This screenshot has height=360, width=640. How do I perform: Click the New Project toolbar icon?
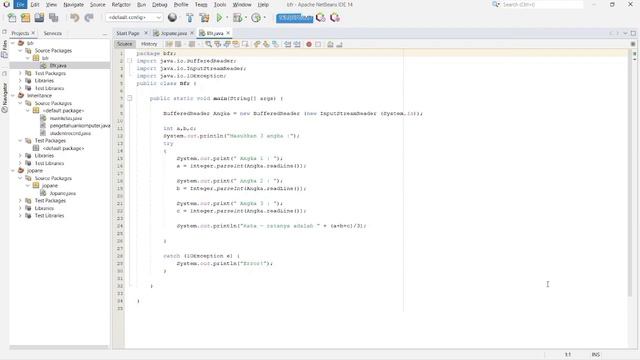point(26,18)
